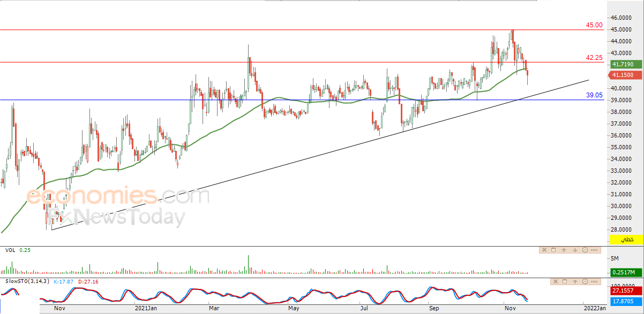Image resolution: width=644 pixels, height=314 pixels.
Task: Click the 46.000 price axis label
Action: 621,18
